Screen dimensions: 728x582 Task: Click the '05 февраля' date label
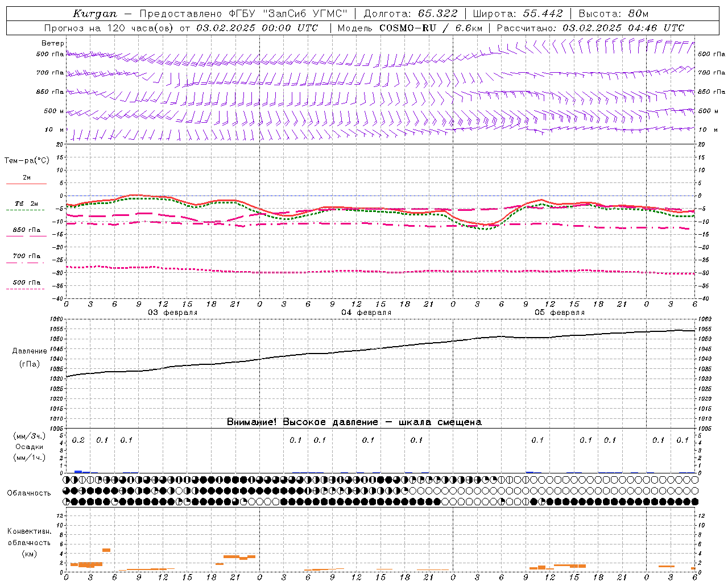point(560,313)
